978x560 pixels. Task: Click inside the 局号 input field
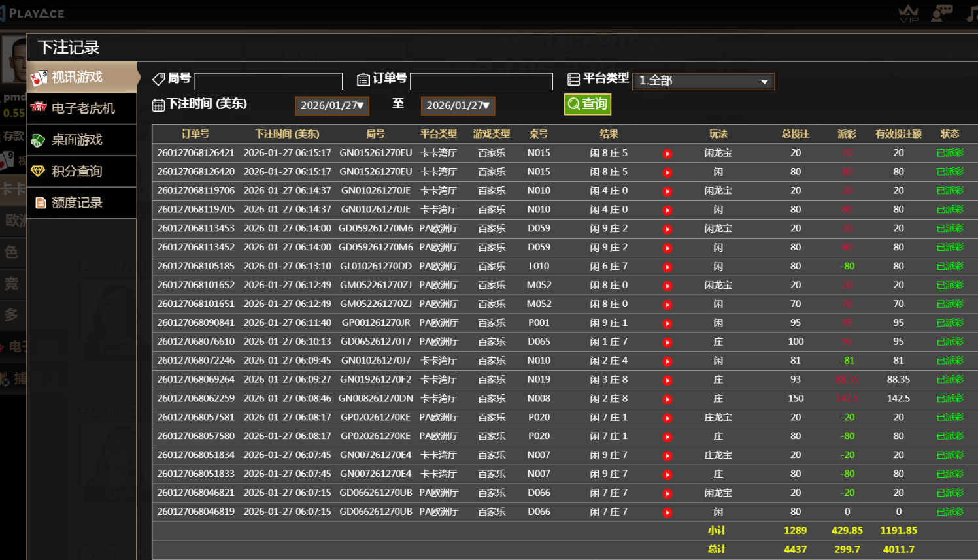click(267, 80)
